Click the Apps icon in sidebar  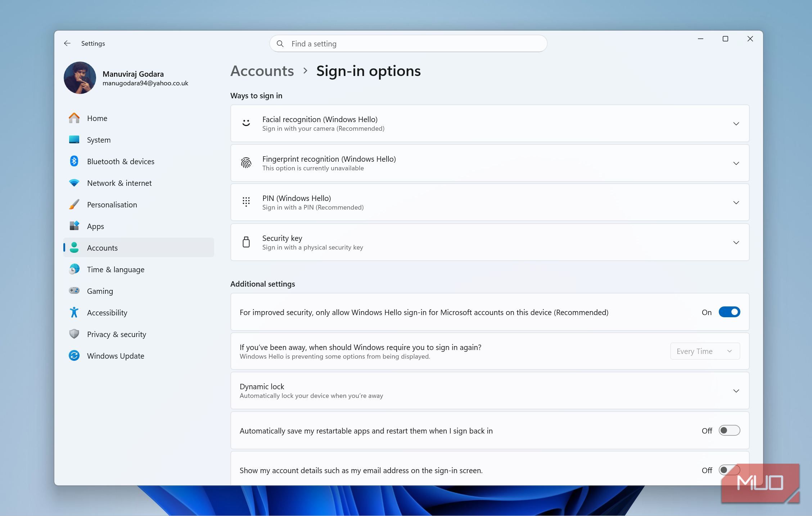coord(74,226)
